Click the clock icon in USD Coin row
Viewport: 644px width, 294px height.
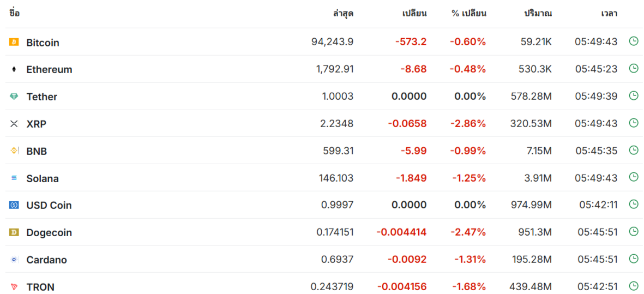(634, 204)
